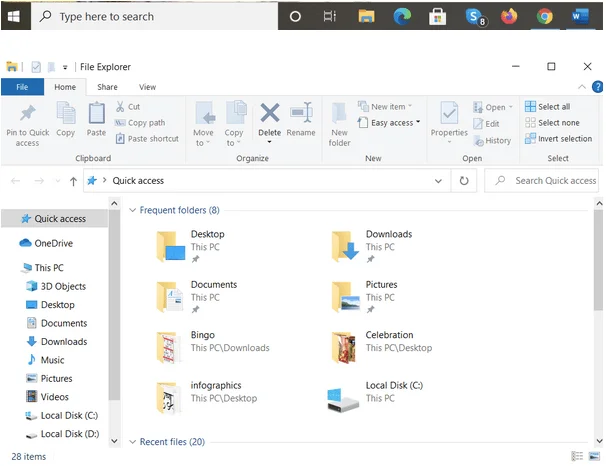Image resolution: width=606 pixels, height=466 pixels.
Task: Click Paste shortcut in ribbon
Action: (x=147, y=139)
